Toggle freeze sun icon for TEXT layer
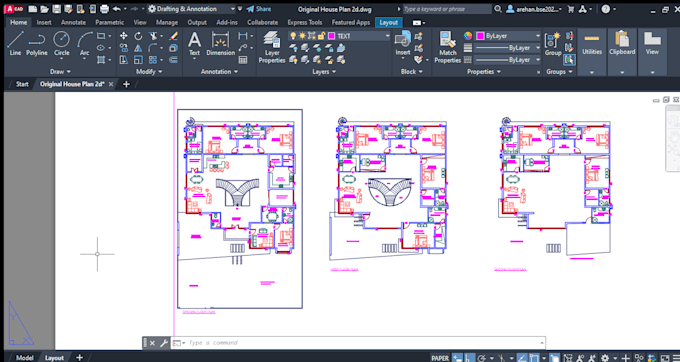The image size is (680, 362). pos(302,36)
